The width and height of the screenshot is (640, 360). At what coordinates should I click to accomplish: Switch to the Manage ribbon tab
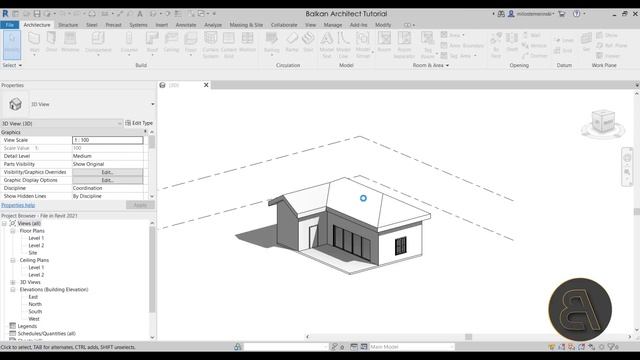point(333,25)
